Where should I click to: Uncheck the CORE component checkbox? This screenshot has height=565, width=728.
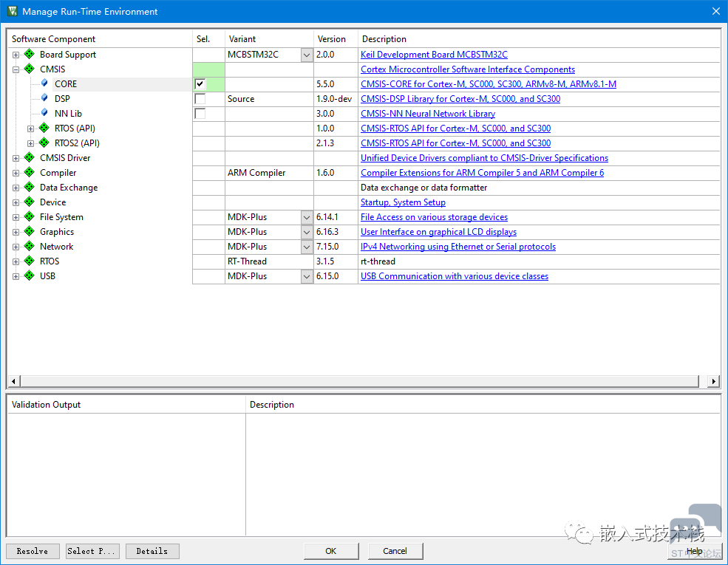[x=200, y=84]
